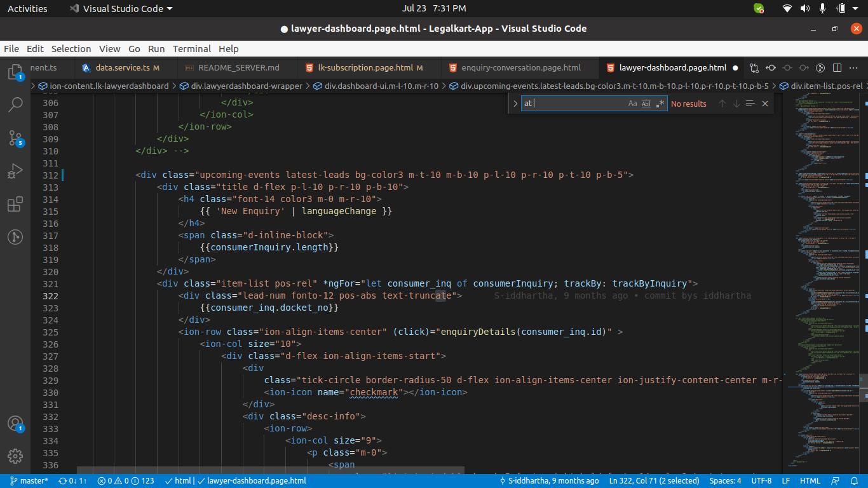Open the Search view in activity bar
Screen dimensions: 868x488
[x=15, y=105]
